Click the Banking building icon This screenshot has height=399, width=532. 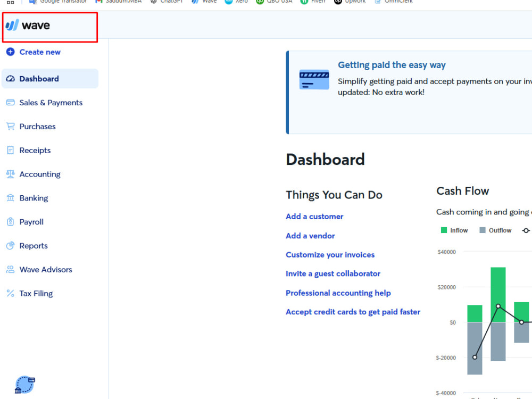click(11, 198)
